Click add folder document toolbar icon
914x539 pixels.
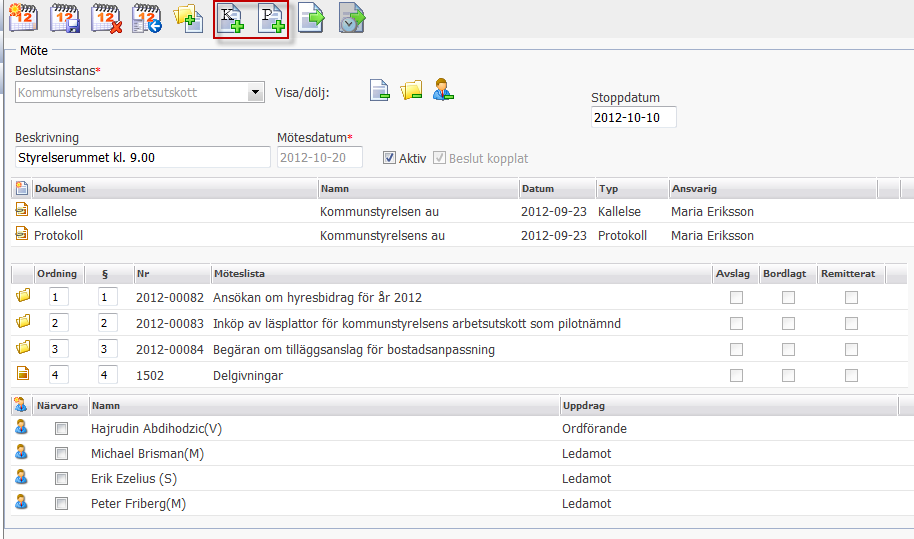click(188, 18)
